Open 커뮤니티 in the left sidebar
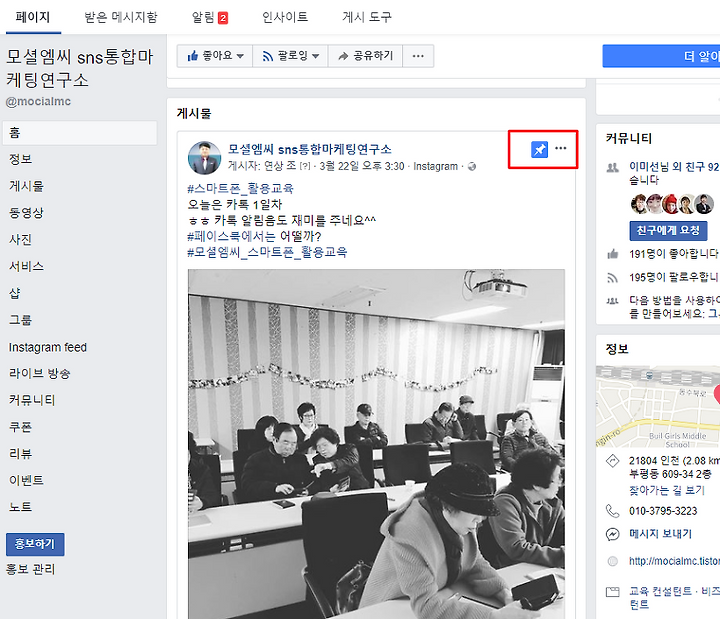720x619 pixels. 32,400
